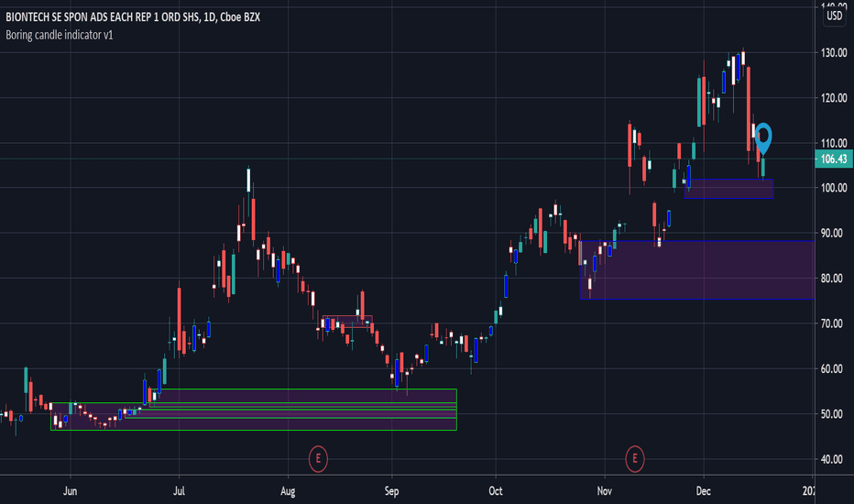Click the earnings E marker near November
Screen dimensions: 854x504
point(634,459)
